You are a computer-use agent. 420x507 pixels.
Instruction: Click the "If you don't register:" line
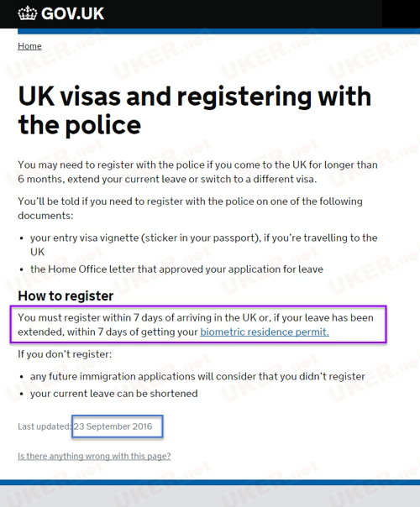(x=65, y=354)
